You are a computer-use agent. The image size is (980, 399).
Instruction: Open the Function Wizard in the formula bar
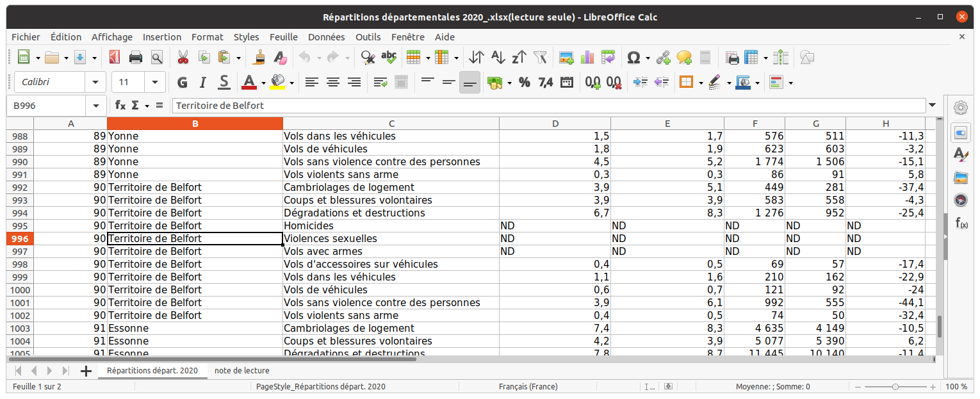click(x=120, y=105)
